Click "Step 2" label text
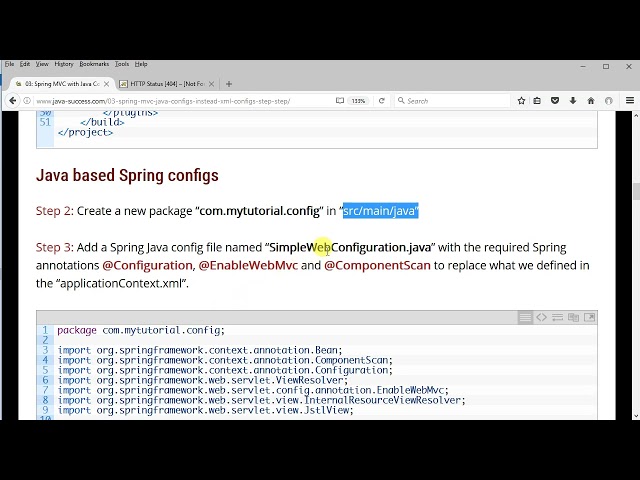Screen dimensions: 640x480 (x=53, y=211)
